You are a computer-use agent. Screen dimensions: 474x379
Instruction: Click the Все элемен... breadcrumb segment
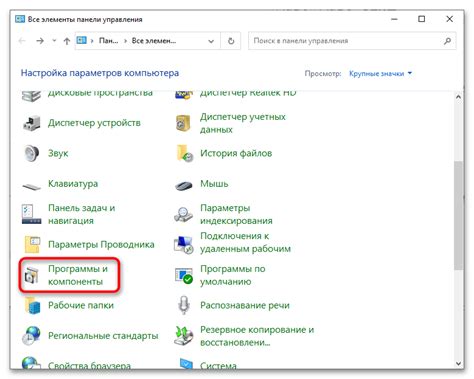pyautogui.click(x=154, y=41)
